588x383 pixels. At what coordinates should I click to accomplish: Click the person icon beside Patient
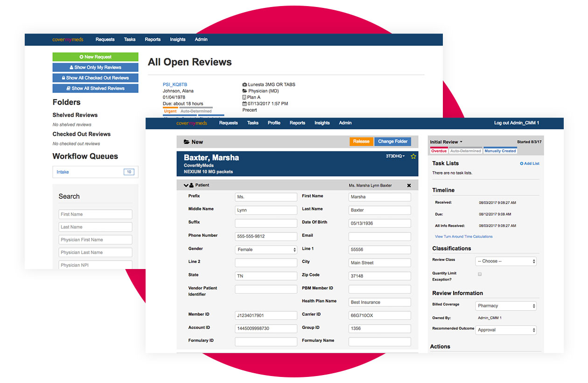tap(191, 185)
